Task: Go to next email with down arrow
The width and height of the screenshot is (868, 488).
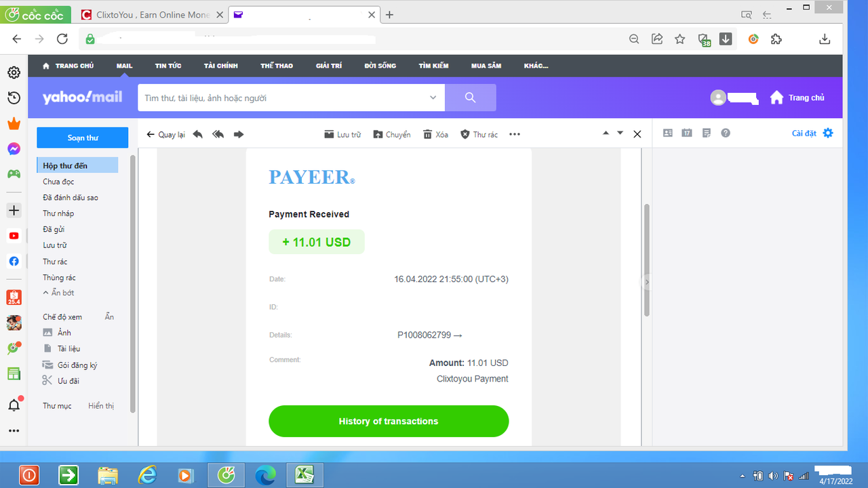Action: click(x=620, y=134)
